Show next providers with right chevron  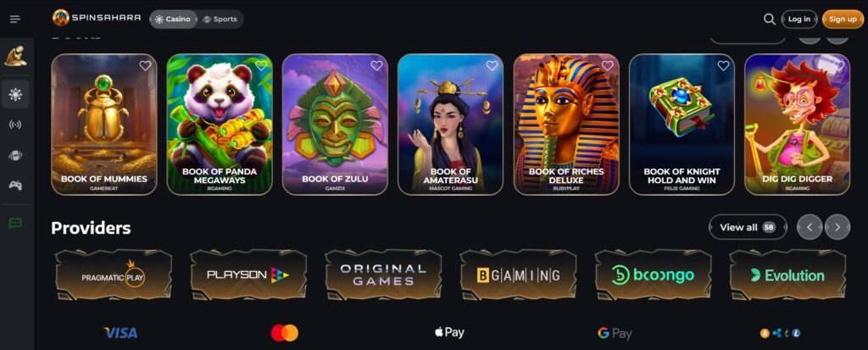click(x=837, y=227)
